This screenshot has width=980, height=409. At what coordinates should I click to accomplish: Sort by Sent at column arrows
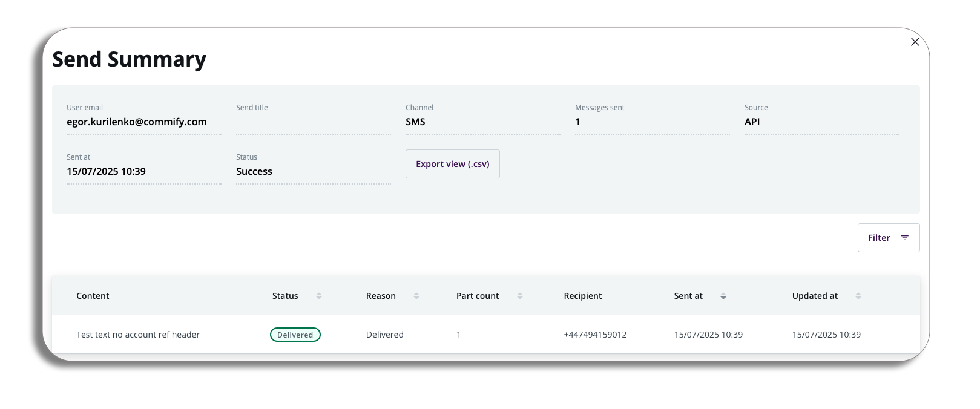[x=723, y=296]
